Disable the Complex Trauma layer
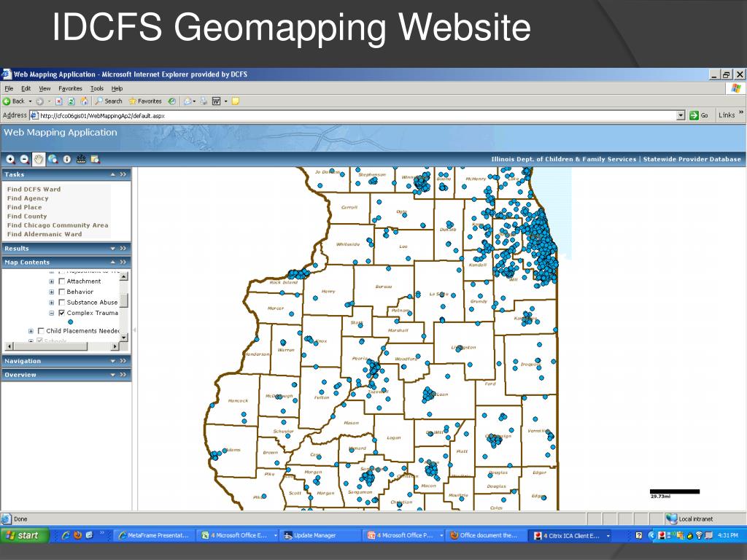Screen dimensions: 747x560 point(62,313)
